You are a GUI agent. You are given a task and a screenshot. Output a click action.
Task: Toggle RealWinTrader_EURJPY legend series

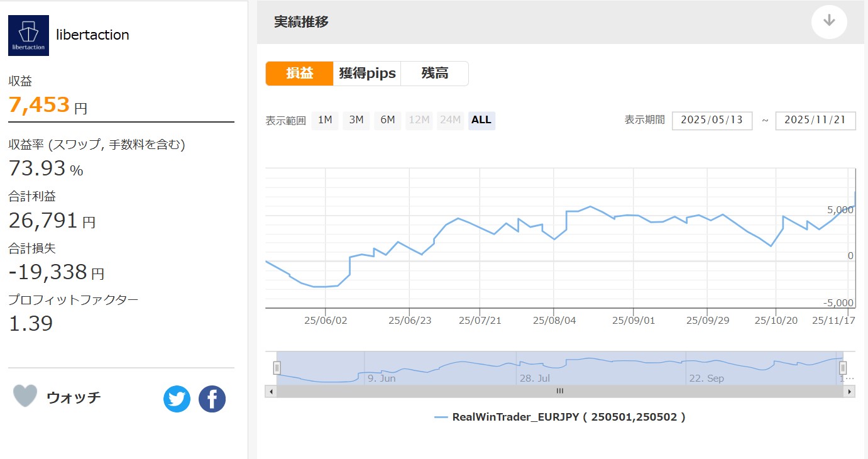pyautogui.click(x=559, y=417)
